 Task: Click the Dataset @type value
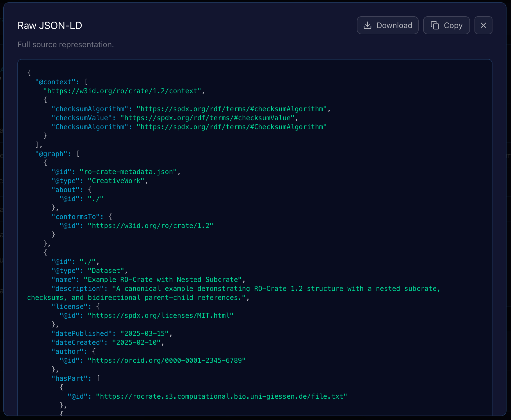(x=106, y=270)
